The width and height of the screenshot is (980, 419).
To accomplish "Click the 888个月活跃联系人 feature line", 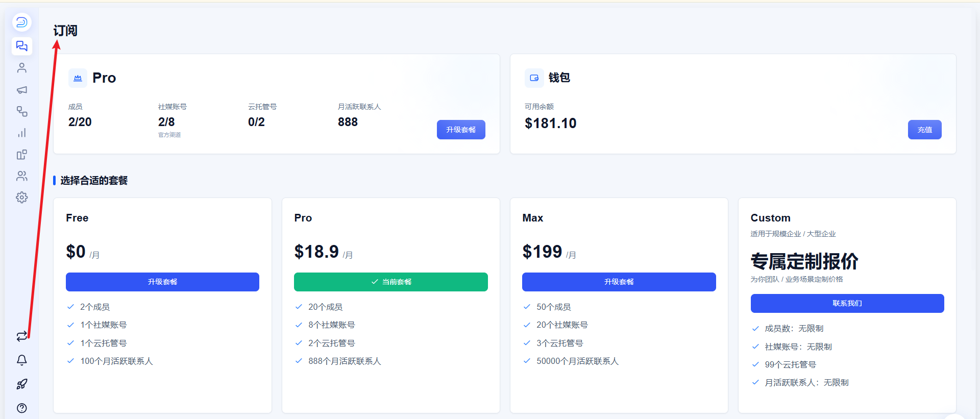I will click(x=345, y=361).
